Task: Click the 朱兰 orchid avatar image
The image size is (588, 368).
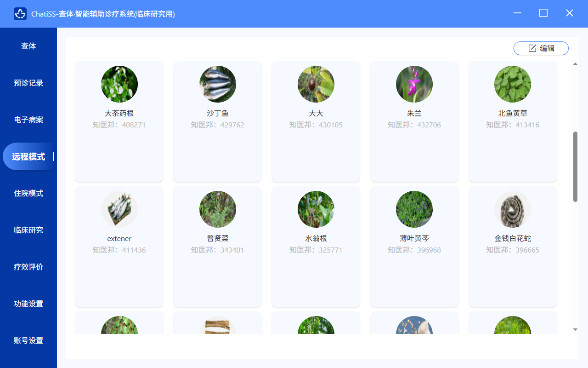Action: click(x=414, y=84)
